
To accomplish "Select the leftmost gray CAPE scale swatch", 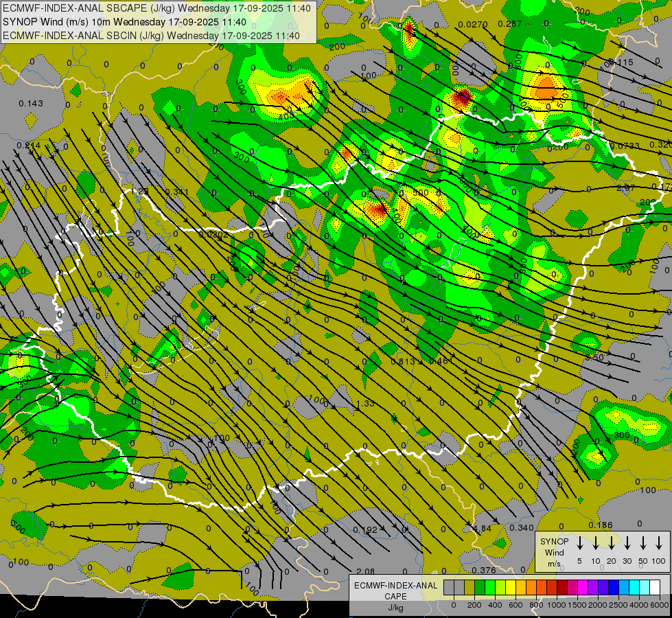I will point(448,588).
